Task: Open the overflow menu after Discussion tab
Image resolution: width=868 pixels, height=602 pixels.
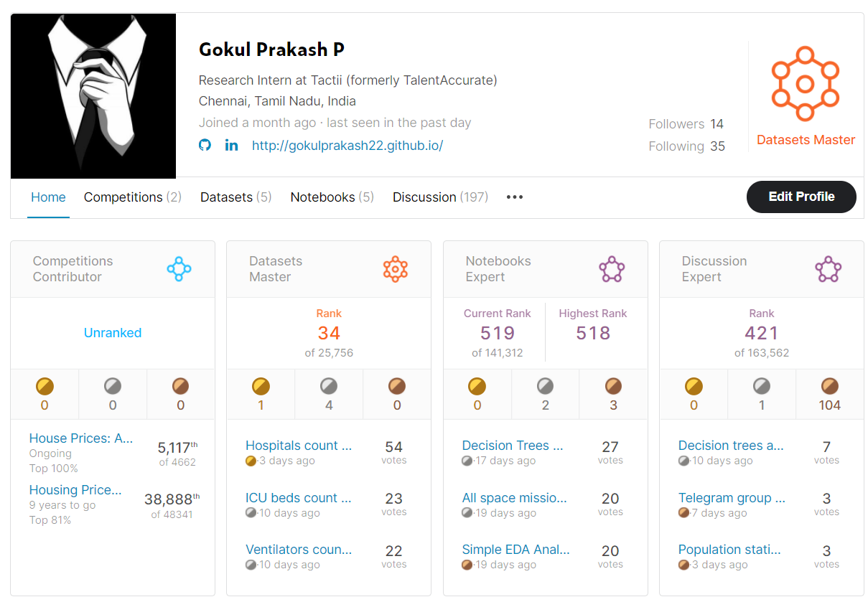Action: (514, 197)
